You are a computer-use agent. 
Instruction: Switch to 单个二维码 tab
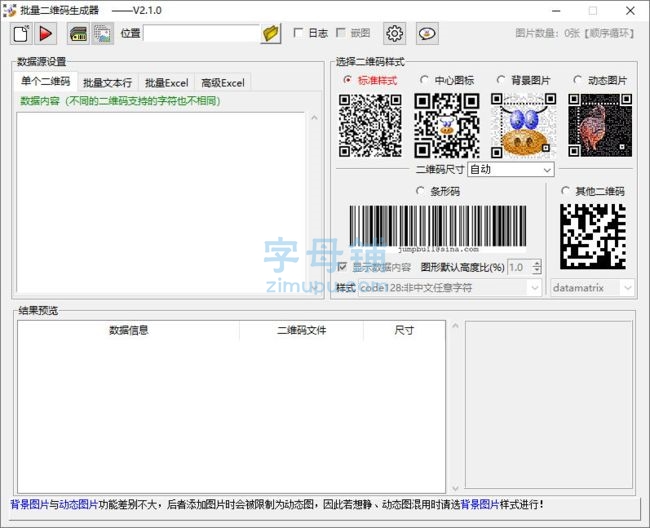(45, 81)
